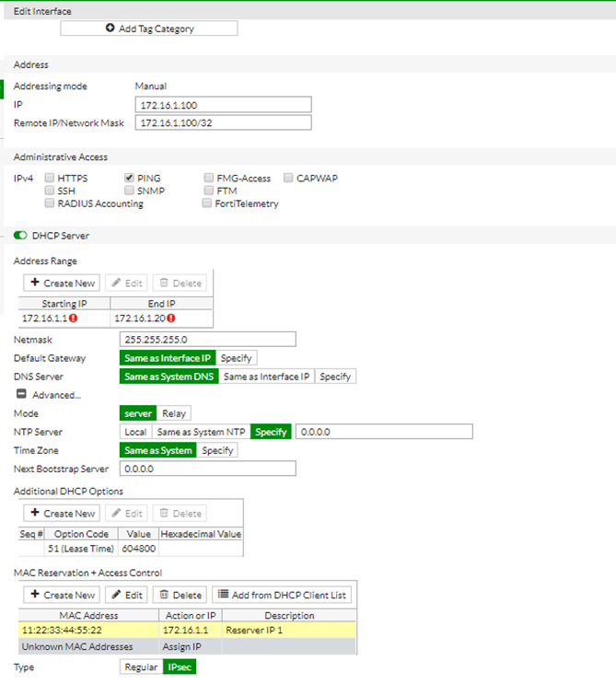Click the list icon in Add from DHCP Client List
The height and width of the screenshot is (684, 616).
point(223,594)
